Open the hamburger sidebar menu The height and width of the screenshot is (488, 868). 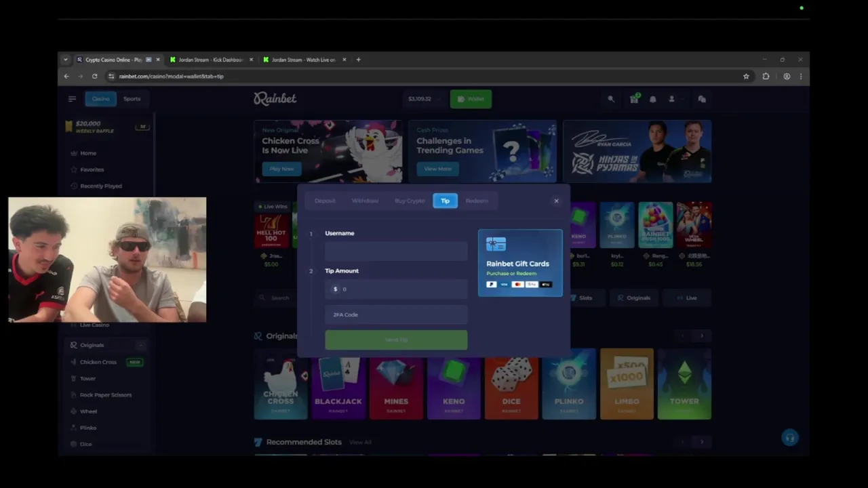click(x=72, y=99)
